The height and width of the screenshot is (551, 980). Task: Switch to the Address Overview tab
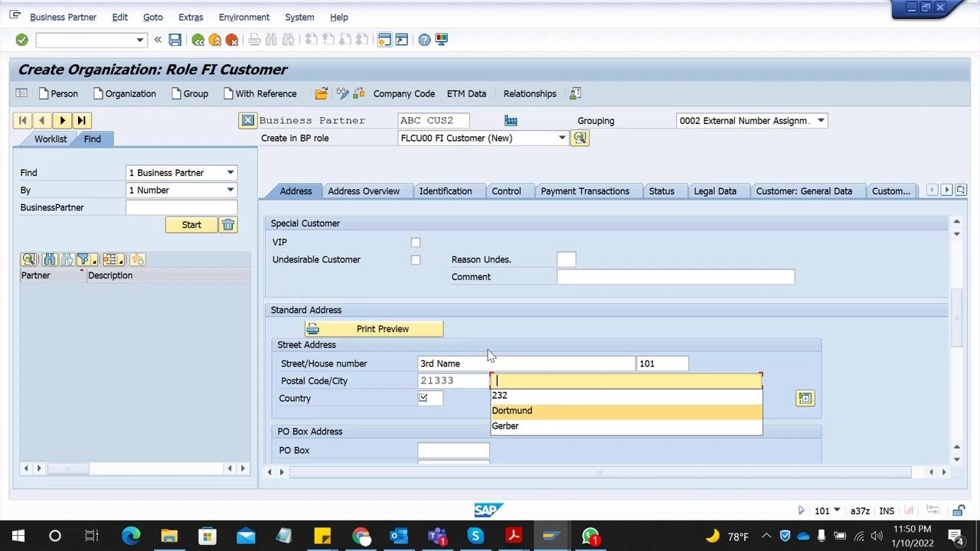[x=364, y=191]
